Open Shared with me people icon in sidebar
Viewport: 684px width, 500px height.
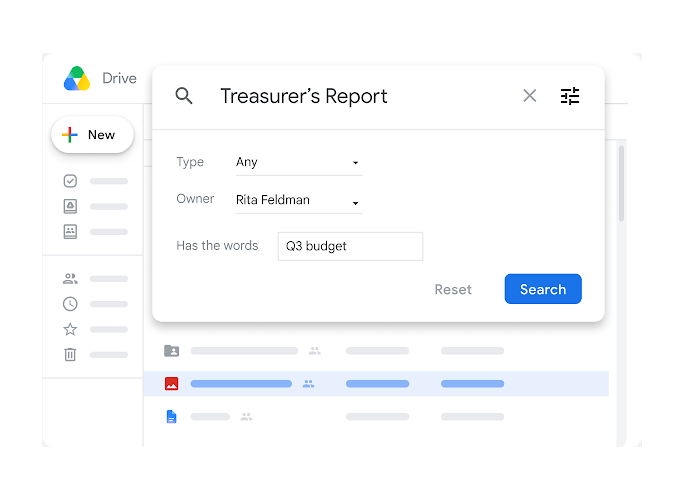pyautogui.click(x=70, y=278)
